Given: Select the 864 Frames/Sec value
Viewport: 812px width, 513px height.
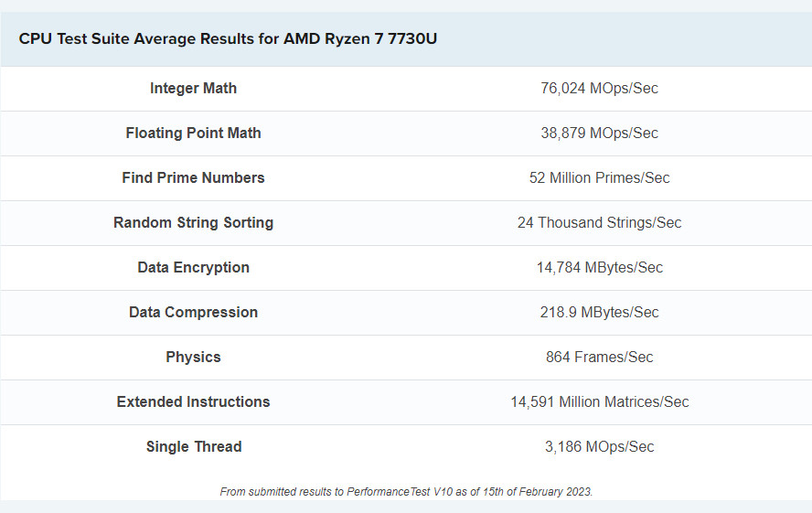Looking at the screenshot, I should click(x=599, y=358).
